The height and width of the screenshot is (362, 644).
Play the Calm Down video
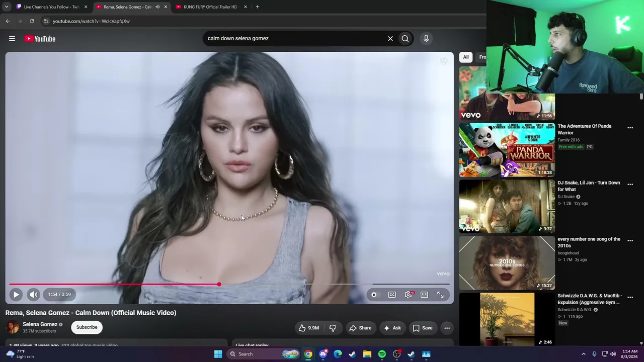coord(16,295)
